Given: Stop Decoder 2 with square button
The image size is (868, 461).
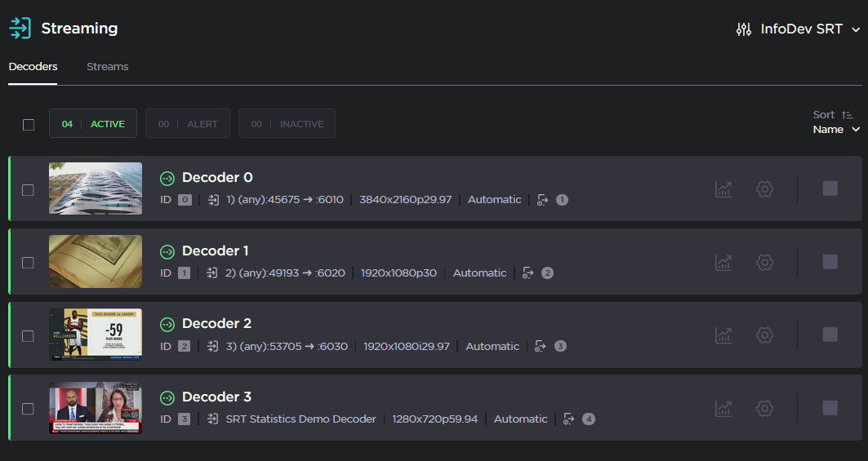Looking at the screenshot, I should (830, 335).
